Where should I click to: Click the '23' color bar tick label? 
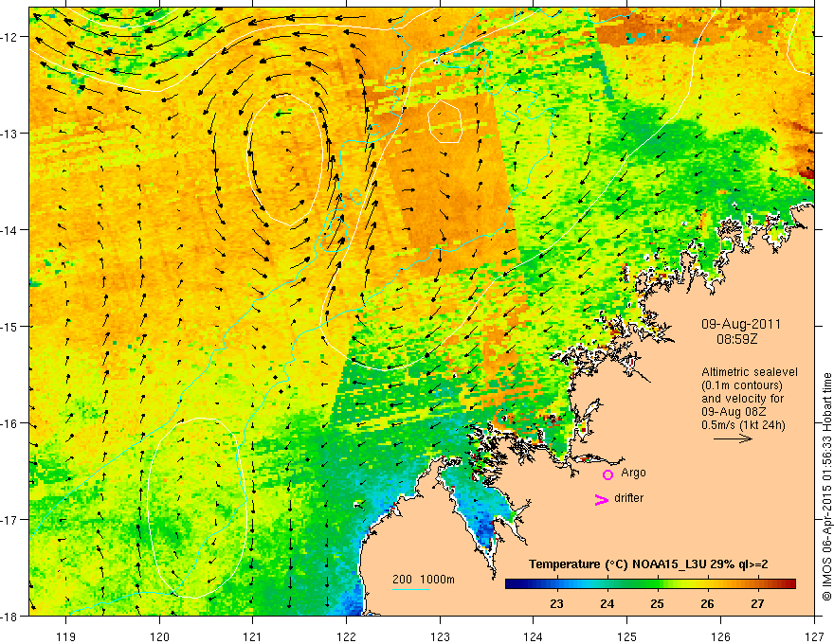coord(556,604)
